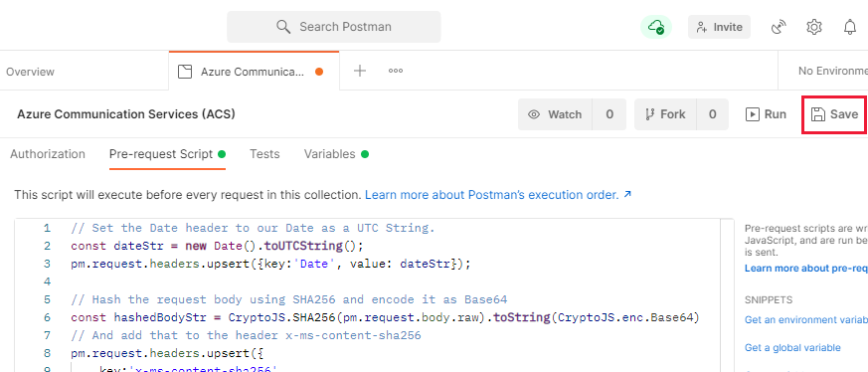
Task: Run the collection with the Run button
Action: [767, 114]
